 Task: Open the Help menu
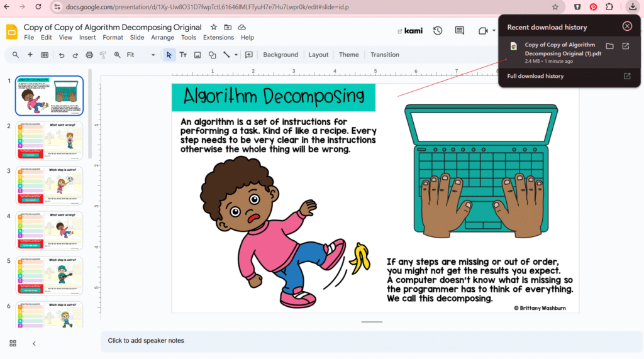tap(247, 37)
